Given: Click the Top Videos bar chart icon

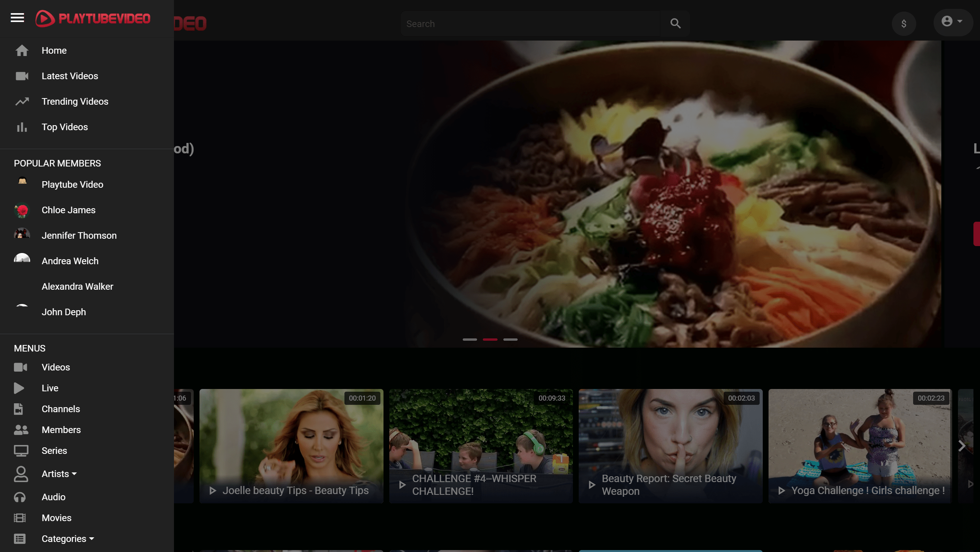Looking at the screenshot, I should tap(21, 126).
